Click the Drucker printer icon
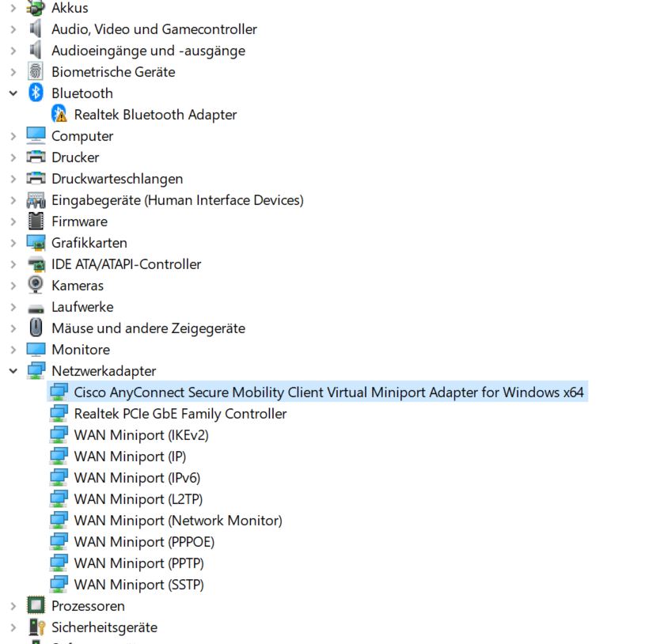645x644 pixels. 36,157
